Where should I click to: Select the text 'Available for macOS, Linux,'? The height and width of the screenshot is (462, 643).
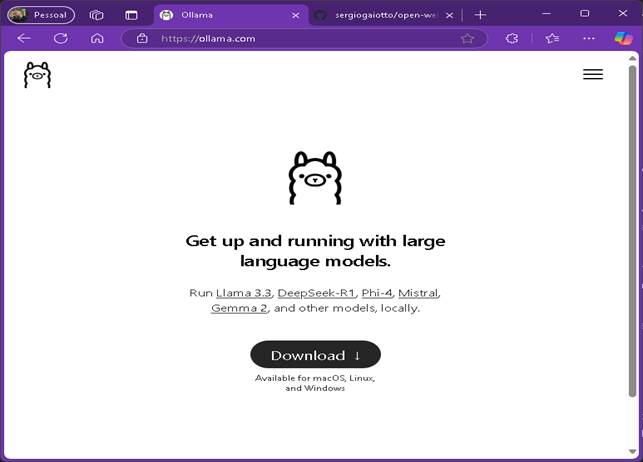click(315, 378)
